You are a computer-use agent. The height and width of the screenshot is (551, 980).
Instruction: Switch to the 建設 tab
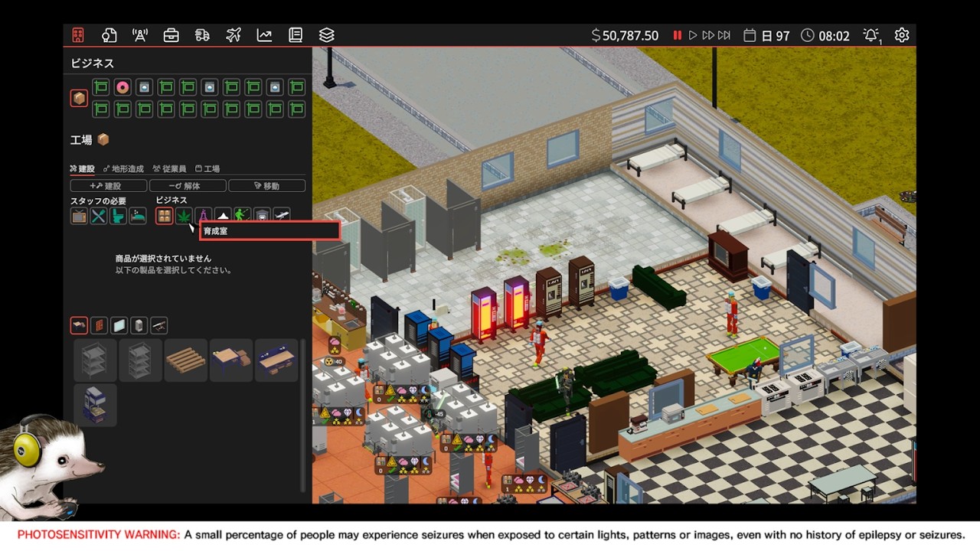pos(83,168)
